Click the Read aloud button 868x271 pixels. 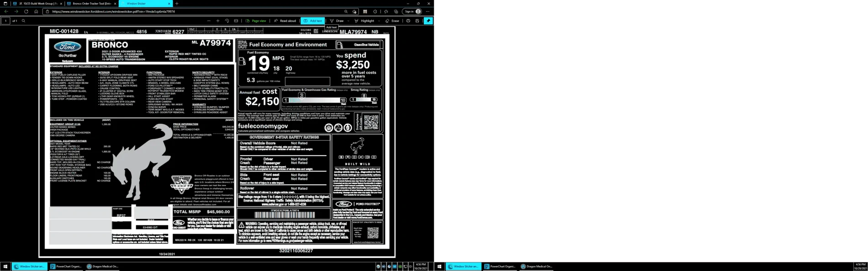coord(285,21)
